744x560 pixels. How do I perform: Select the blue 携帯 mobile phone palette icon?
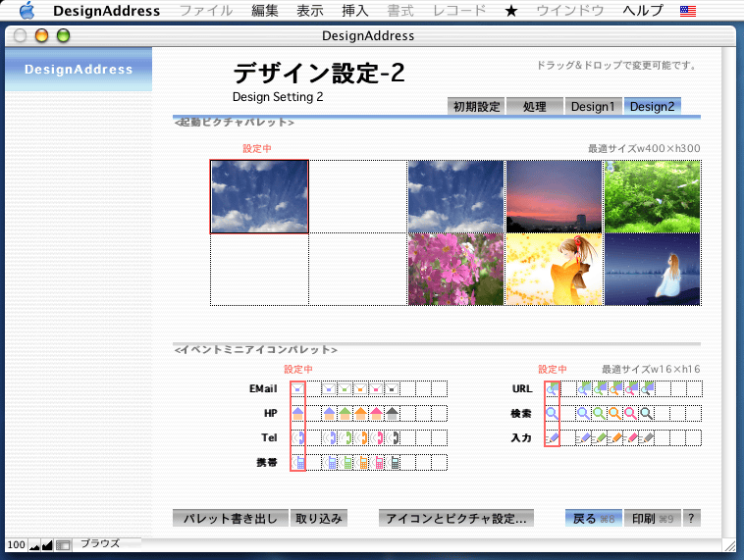pos(329,462)
